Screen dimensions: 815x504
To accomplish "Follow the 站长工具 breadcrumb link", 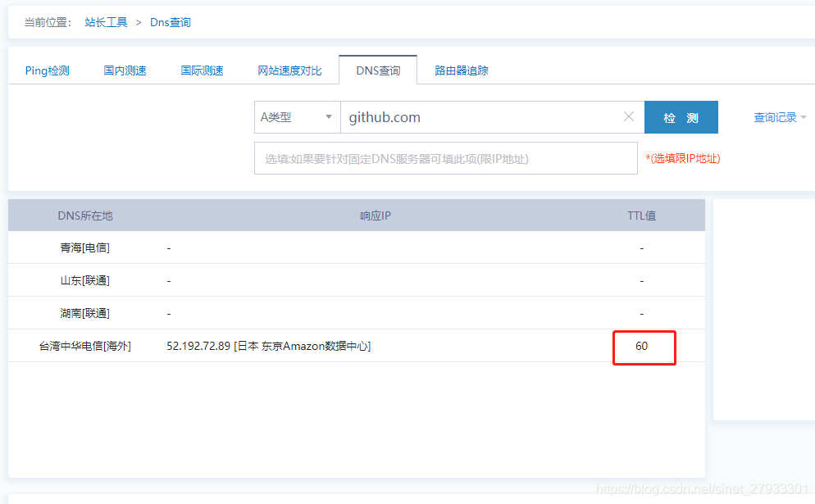I will [x=106, y=22].
